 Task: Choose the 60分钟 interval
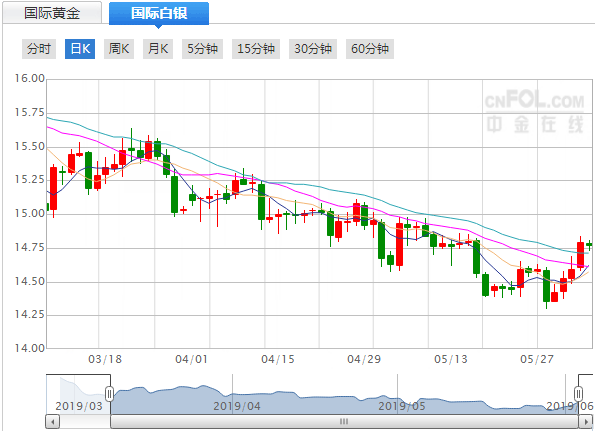pyautogui.click(x=370, y=49)
